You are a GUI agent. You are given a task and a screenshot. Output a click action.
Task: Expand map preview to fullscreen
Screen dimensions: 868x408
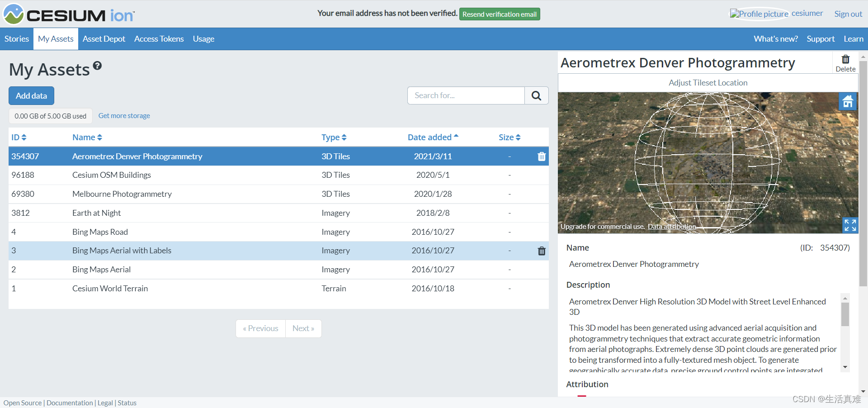(850, 225)
